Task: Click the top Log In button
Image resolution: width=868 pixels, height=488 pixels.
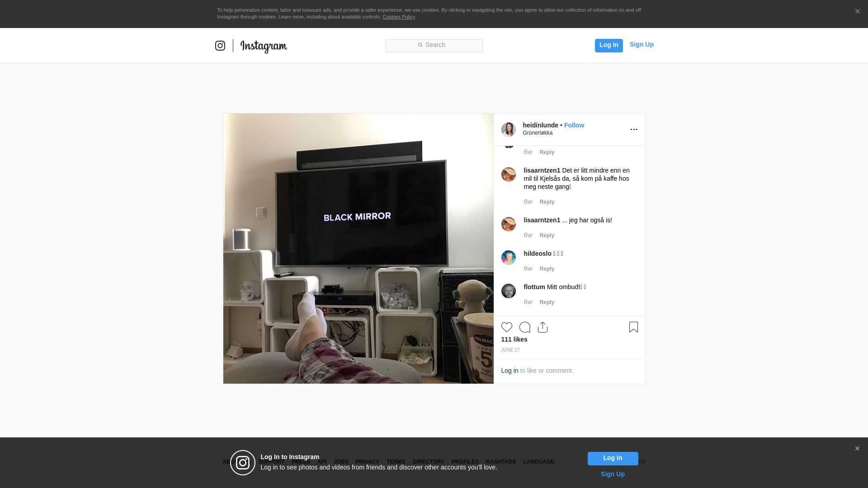Action: click(x=609, y=45)
